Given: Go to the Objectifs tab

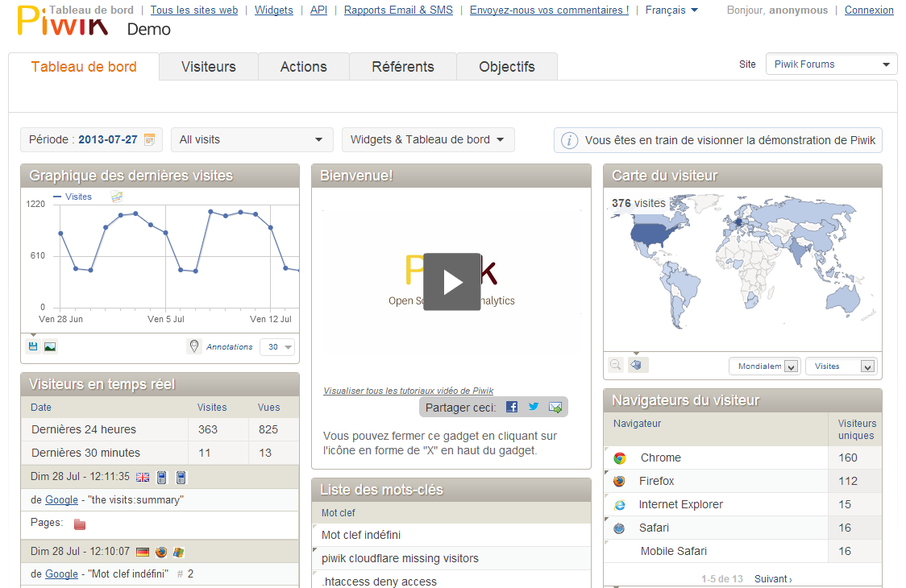Looking at the screenshot, I should pos(507,67).
